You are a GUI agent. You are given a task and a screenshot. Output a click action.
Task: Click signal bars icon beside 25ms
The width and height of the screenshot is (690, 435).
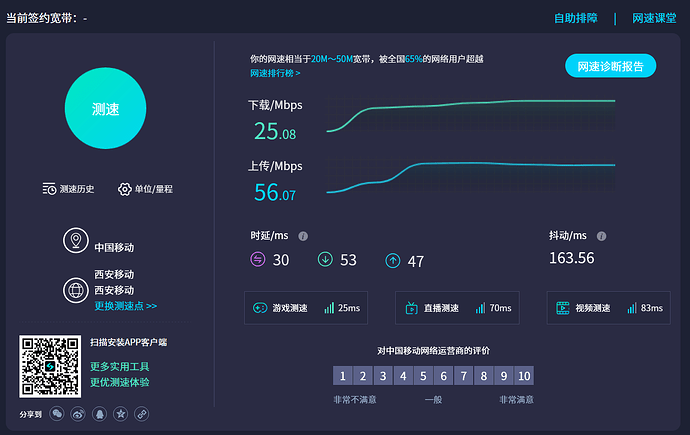coord(329,308)
